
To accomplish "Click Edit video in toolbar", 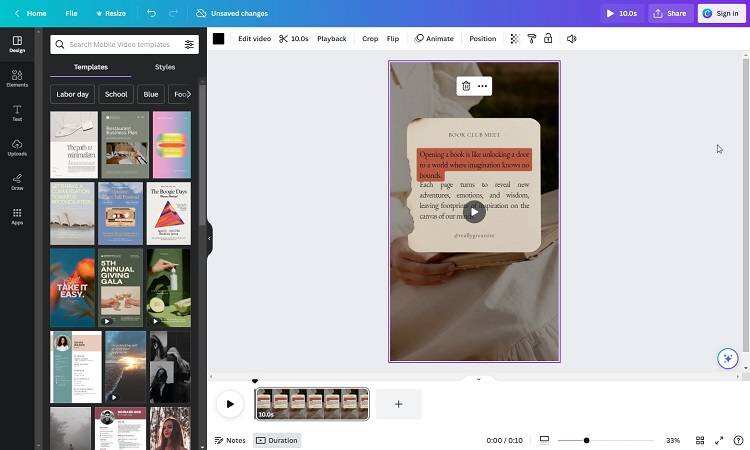I will pyautogui.click(x=254, y=39).
